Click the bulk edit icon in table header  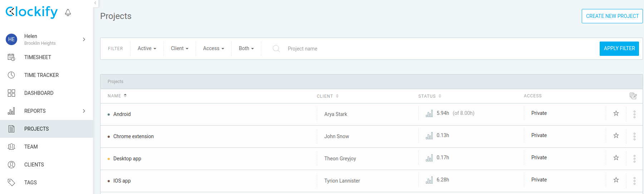click(x=633, y=96)
